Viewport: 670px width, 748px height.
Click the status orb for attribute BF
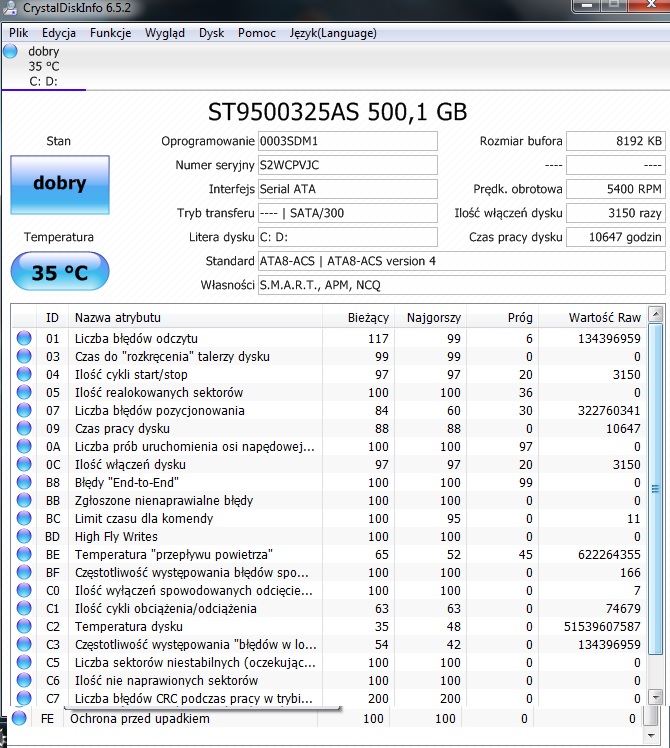[x=24, y=572]
